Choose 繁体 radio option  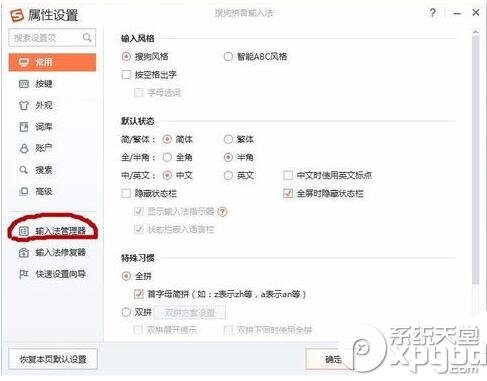click(228, 139)
